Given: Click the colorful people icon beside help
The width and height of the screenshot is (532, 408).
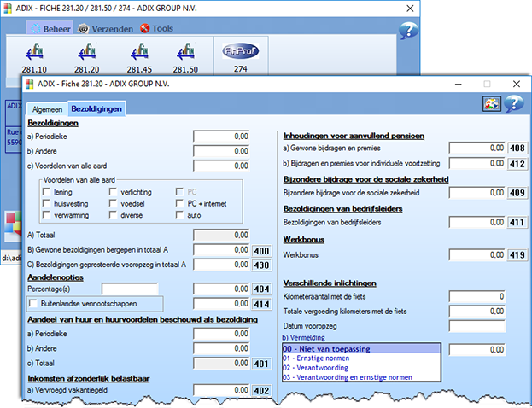Looking at the screenshot, I should click(x=492, y=103).
